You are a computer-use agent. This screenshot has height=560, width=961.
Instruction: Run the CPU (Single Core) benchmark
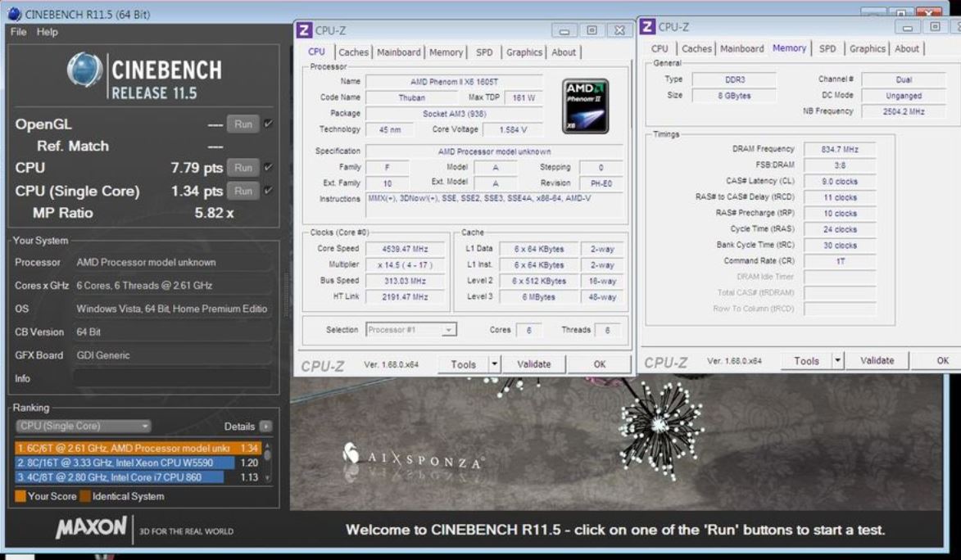click(x=243, y=191)
